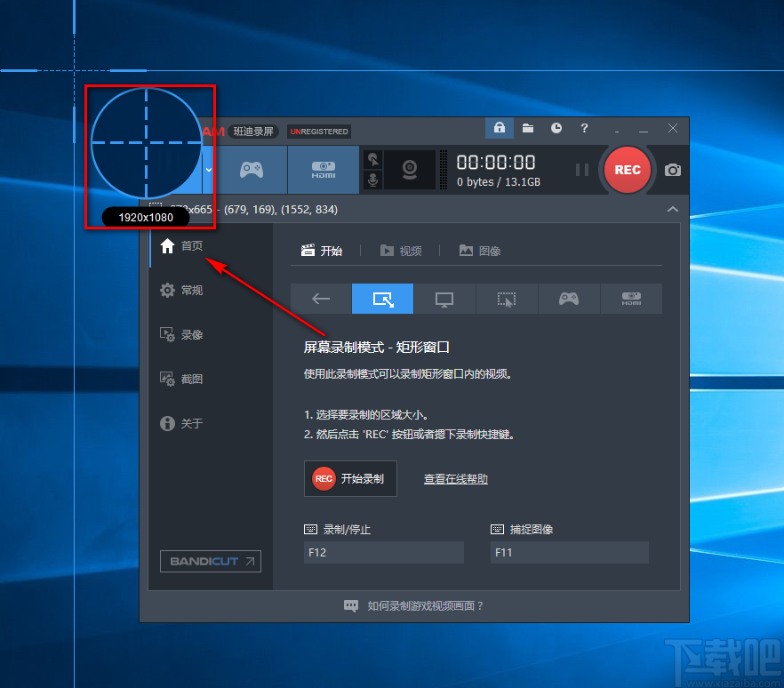Toggle webcam overlay icon
The image size is (784, 688).
[410, 170]
